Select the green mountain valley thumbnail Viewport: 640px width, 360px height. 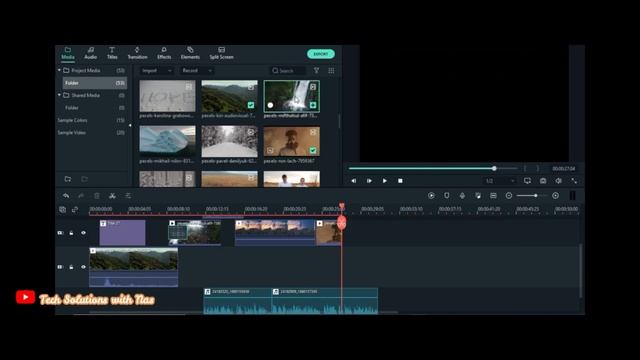[229, 96]
